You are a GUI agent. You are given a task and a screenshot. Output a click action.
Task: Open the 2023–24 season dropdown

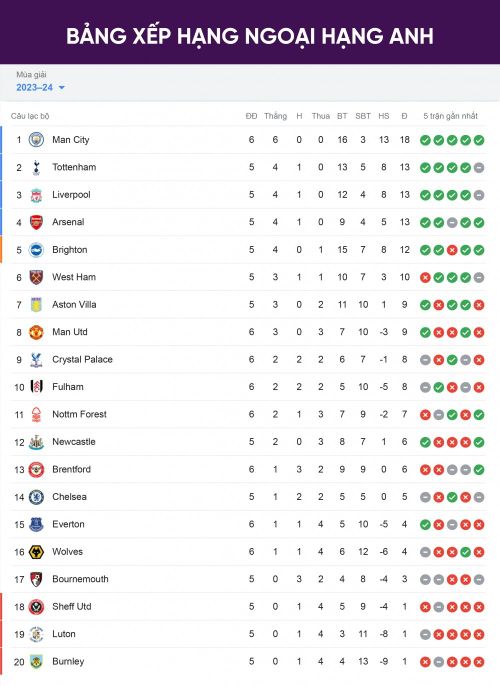[x=40, y=88]
